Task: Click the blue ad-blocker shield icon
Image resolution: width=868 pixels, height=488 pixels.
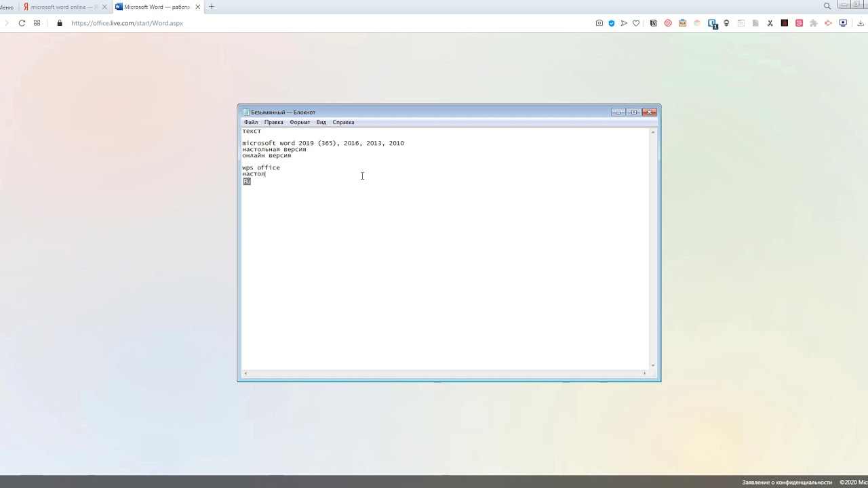Action: click(x=612, y=23)
